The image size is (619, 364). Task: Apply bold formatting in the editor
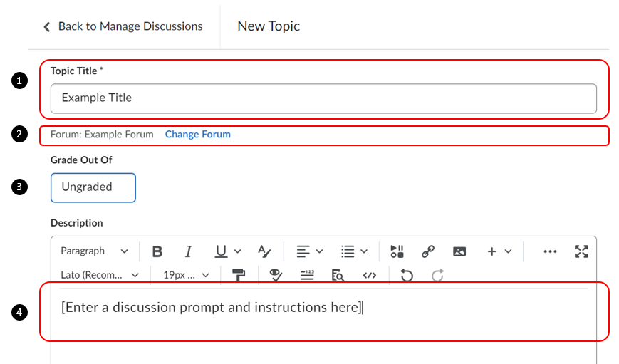(x=157, y=251)
